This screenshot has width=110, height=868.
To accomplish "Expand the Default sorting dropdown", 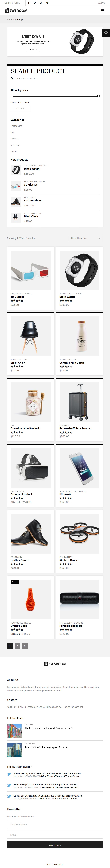I will [85, 238].
